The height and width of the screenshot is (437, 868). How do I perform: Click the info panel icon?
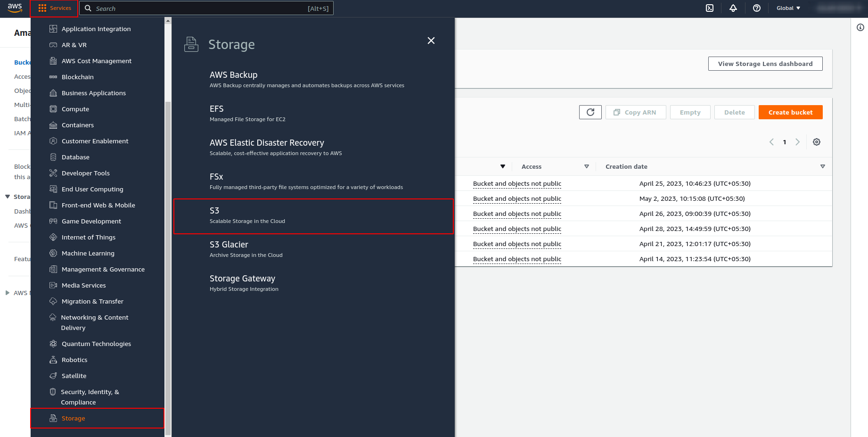pos(860,27)
